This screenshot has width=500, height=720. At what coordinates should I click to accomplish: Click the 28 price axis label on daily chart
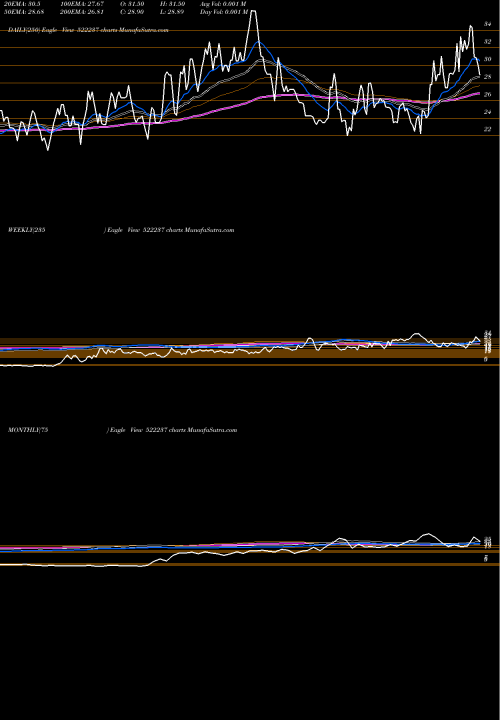point(488,77)
